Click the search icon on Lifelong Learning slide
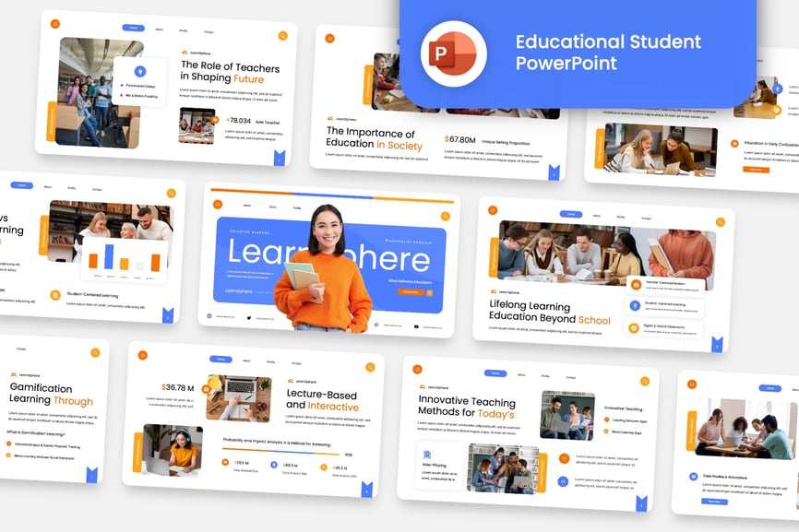 tap(718, 221)
